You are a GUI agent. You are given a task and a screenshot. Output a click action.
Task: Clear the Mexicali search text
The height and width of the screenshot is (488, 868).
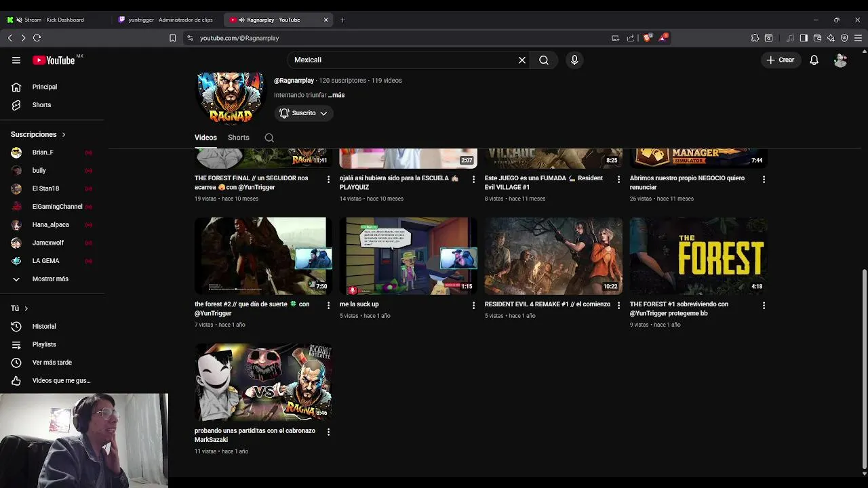(522, 60)
